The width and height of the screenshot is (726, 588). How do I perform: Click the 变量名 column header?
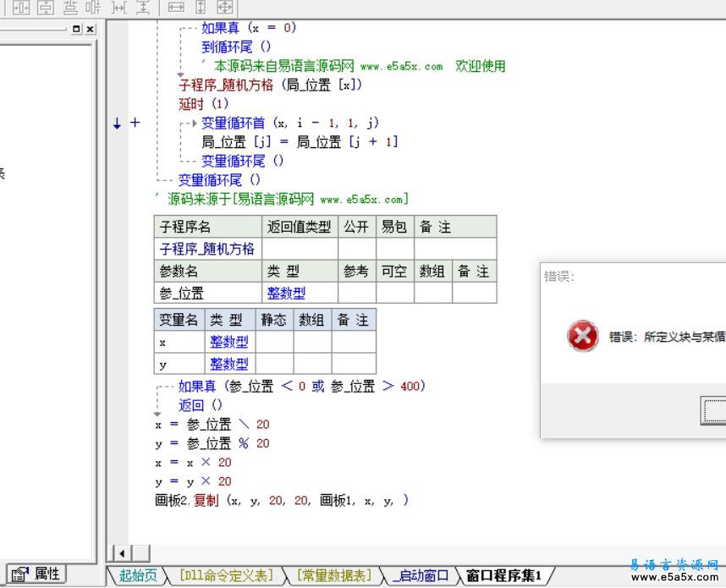(x=179, y=320)
